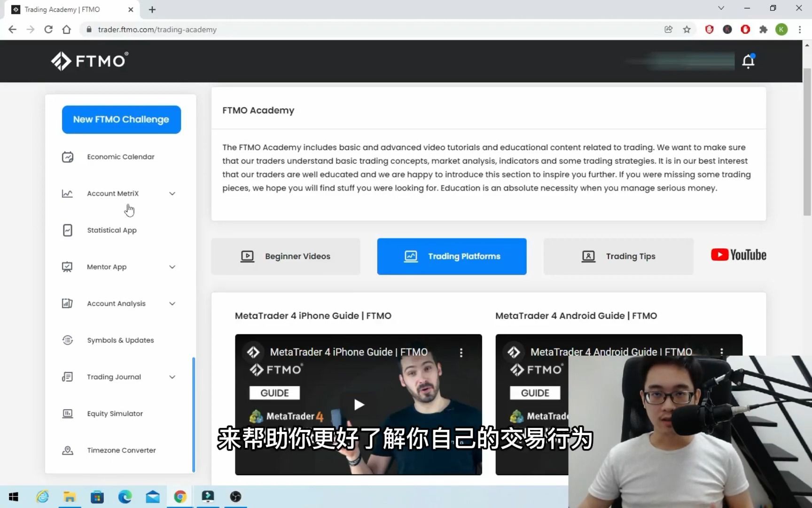Click the Equity Simulator icon

(x=68, y=413)
